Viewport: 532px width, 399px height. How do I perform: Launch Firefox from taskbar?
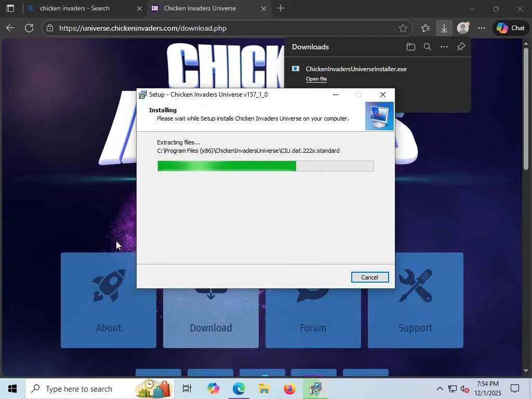289,389
